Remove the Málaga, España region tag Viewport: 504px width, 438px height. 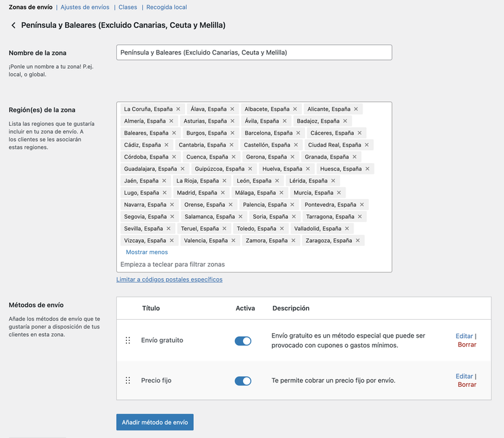coord(282,193)
